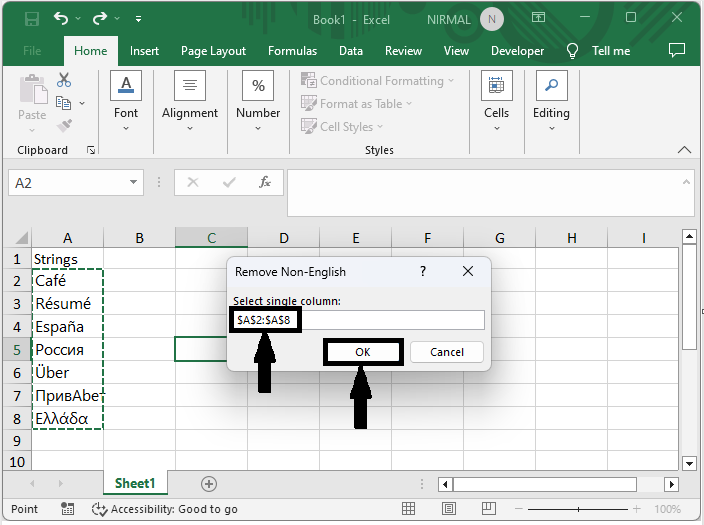Open the Formulas ribbon tab

(292, 51)
